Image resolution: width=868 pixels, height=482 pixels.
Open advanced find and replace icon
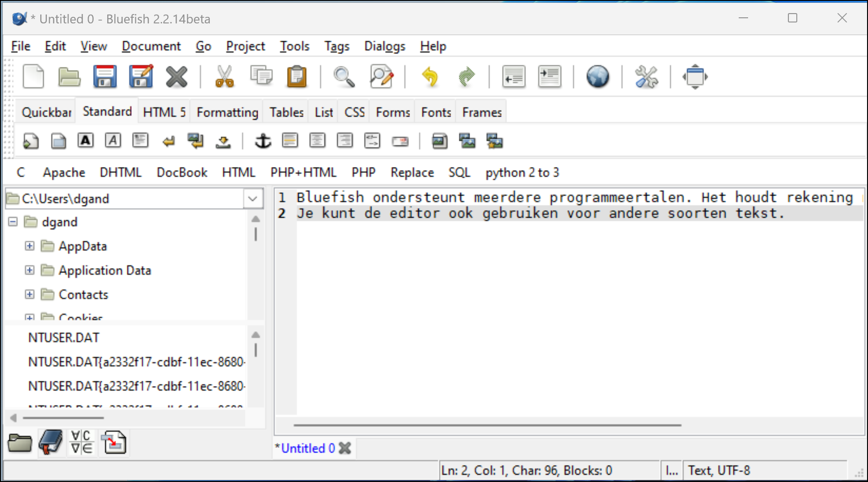381,77
